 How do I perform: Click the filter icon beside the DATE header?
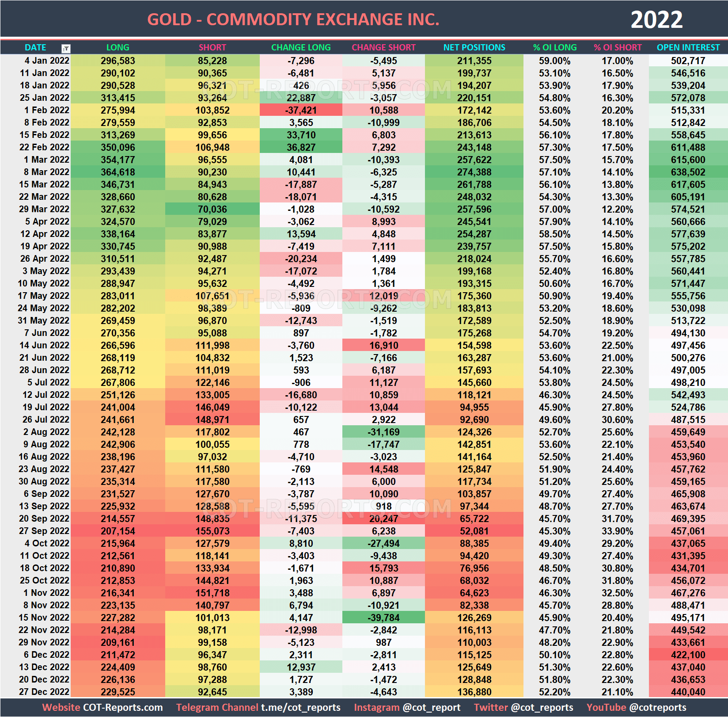pyautogui.click(x=66, y=48)
